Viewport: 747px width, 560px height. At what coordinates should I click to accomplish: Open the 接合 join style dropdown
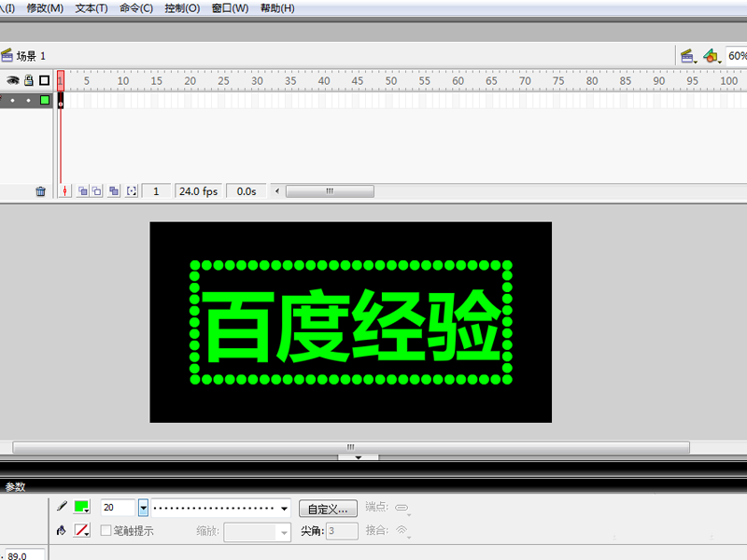click(x=402, y=530)
